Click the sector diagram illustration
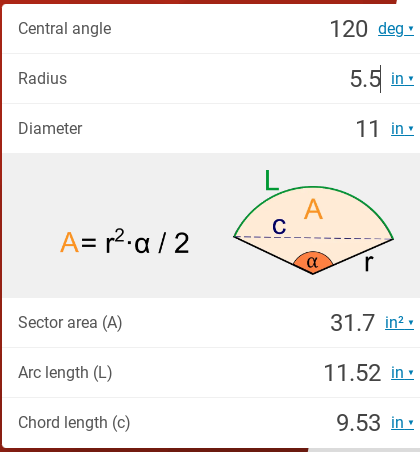The height and width of the screenshot is (452, 420). (x=313, y=223)
